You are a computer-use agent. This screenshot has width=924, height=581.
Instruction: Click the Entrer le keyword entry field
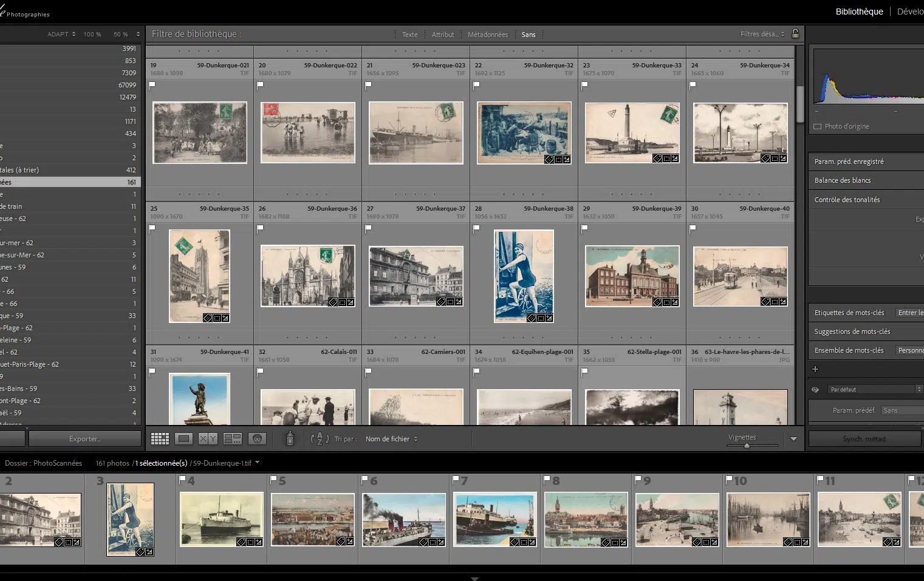pyautogui.click(x=910, y=313)
